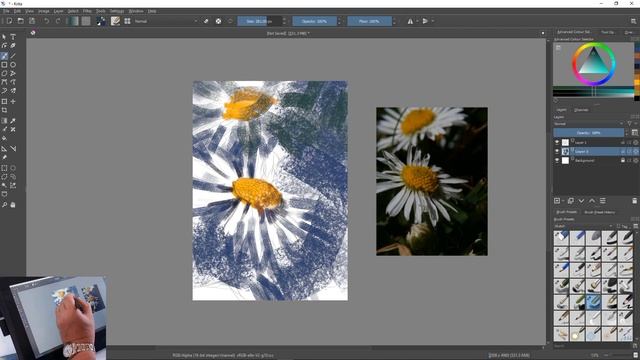Toggle the Background layer lock
This screenshot has width=640, height=360.
[623, 160]
